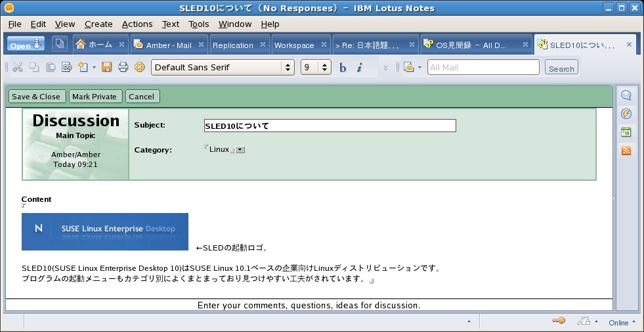Click the orange stop/cancel icon in toolbar
Image resolution: width=644 pixels, height=332 pixels.
click(140, 67)
